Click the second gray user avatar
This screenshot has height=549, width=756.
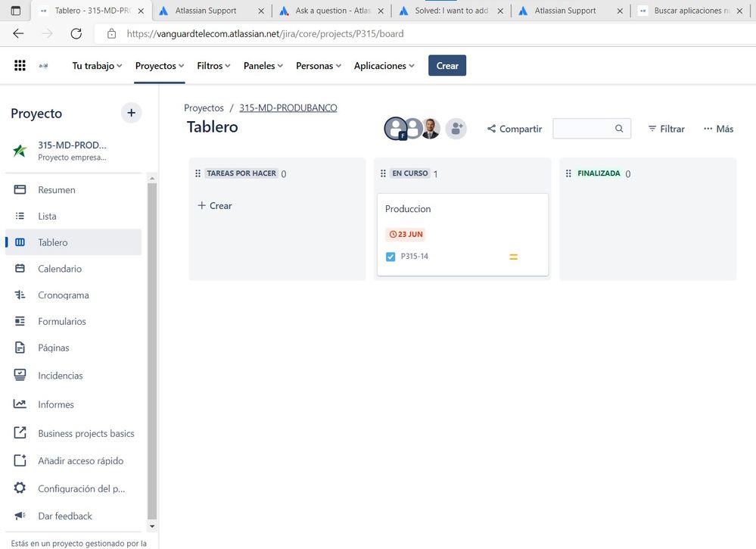click(413, 128)
